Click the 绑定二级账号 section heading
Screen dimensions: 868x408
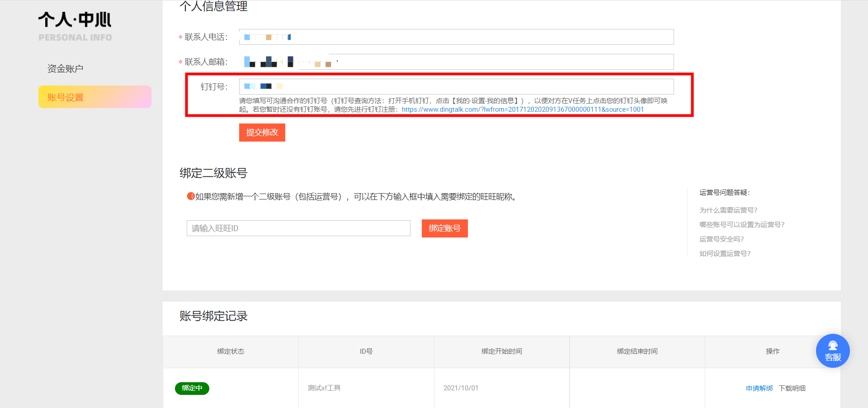(213, 173)
